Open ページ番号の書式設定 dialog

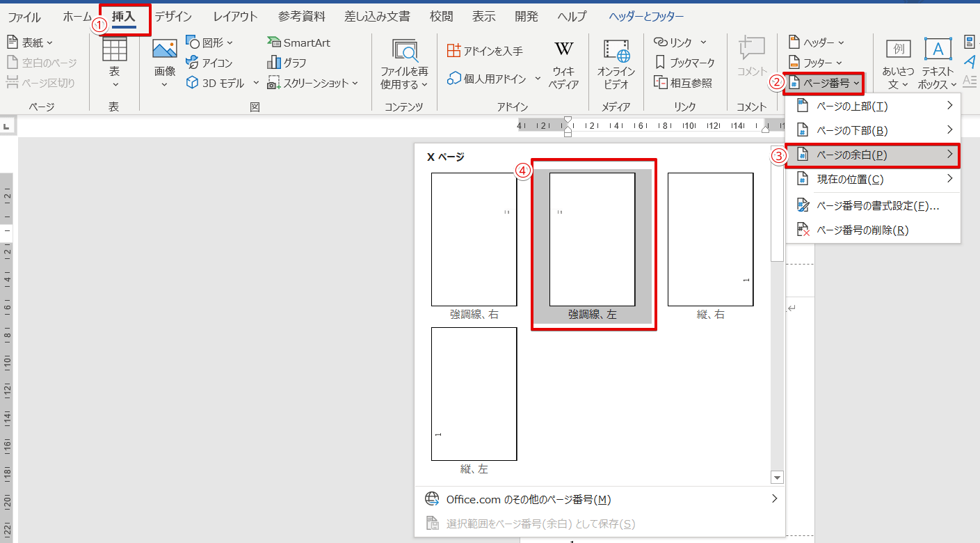click(x=873, y=206)
